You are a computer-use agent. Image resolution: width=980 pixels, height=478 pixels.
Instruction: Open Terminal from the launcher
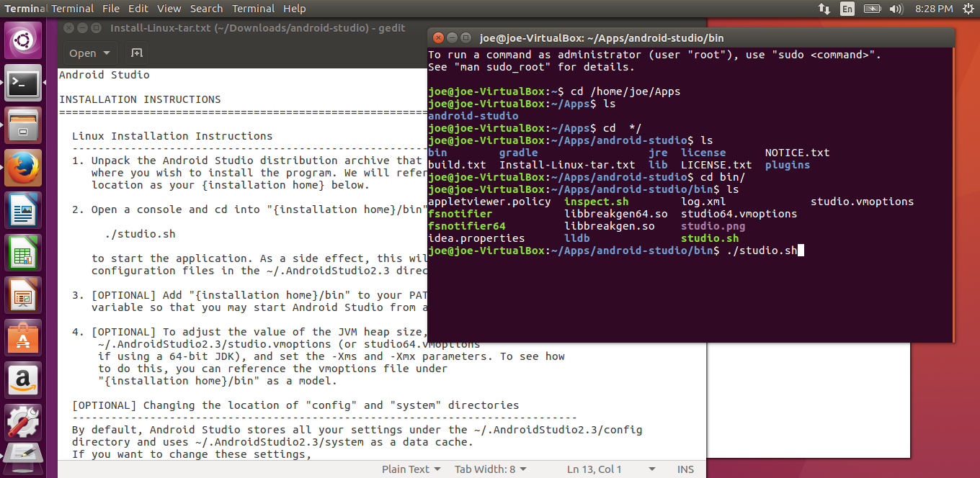pos(24,84)
